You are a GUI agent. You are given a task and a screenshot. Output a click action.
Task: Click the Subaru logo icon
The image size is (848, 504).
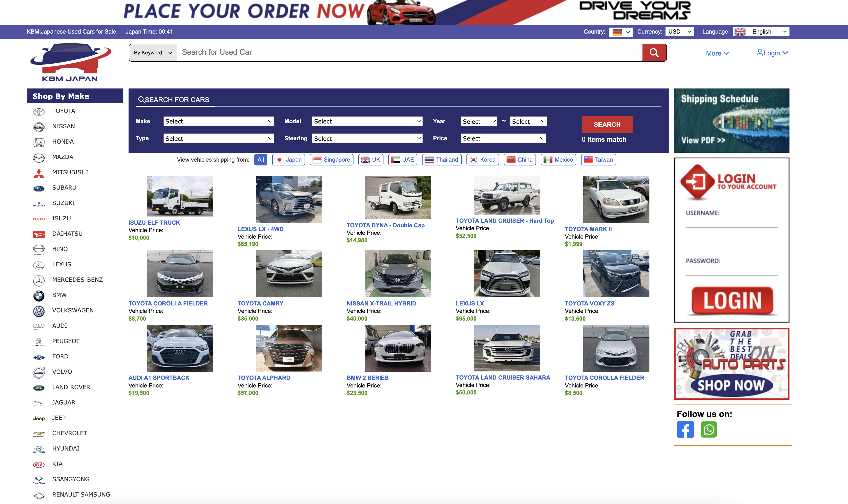pyautogui.click(x=39, y=188)
